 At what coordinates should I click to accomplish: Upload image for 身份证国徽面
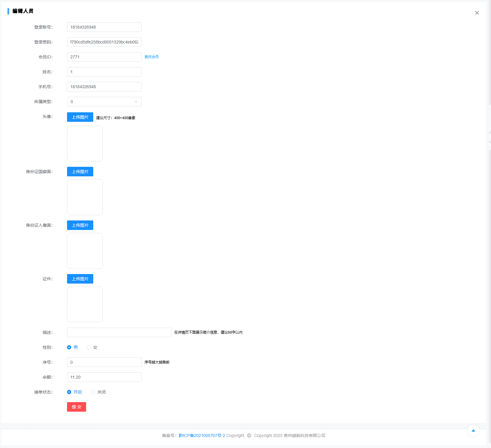click(80, 172)
